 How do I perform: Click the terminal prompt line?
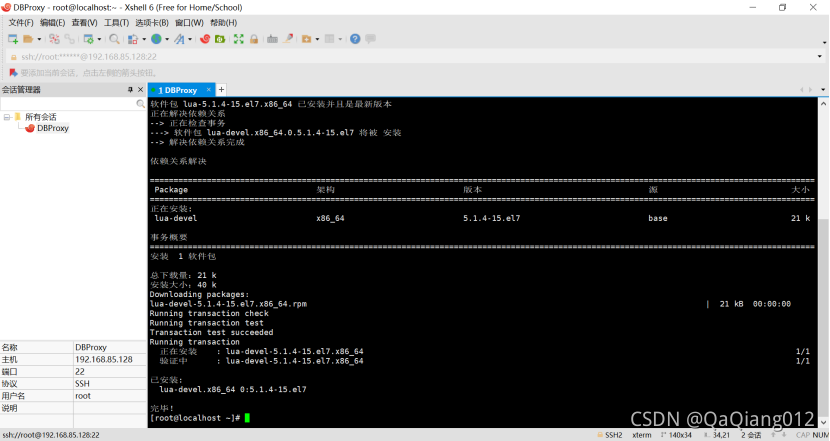pos(200,418)
